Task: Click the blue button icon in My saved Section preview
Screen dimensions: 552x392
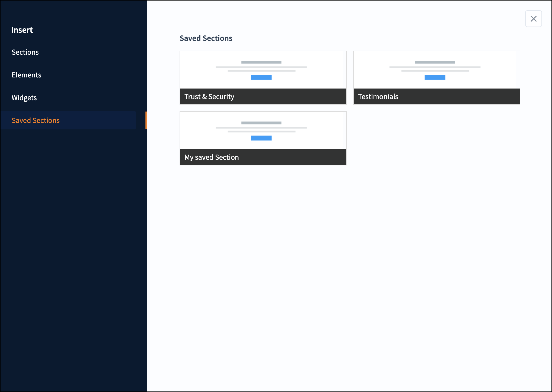Action: 261,138
